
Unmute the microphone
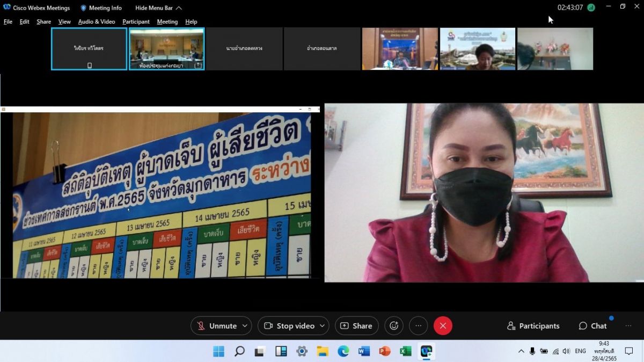pos(217,325)
